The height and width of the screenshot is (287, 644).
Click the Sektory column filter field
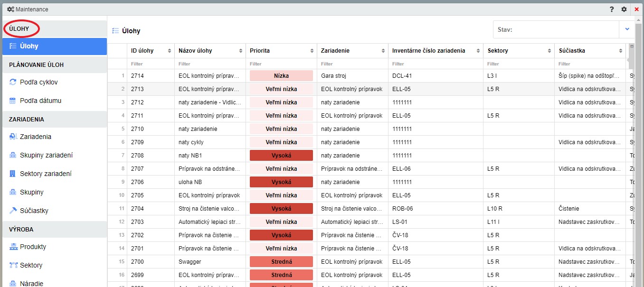518,64
